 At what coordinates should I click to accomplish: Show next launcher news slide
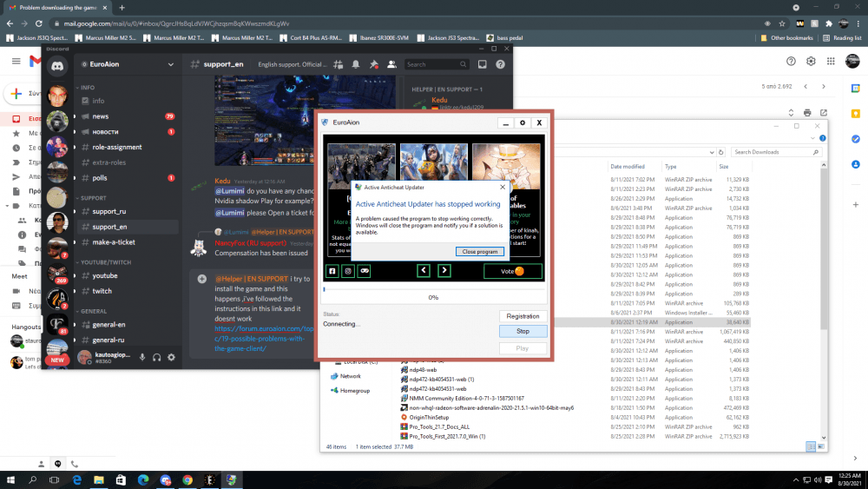click(x=444, y=271)
